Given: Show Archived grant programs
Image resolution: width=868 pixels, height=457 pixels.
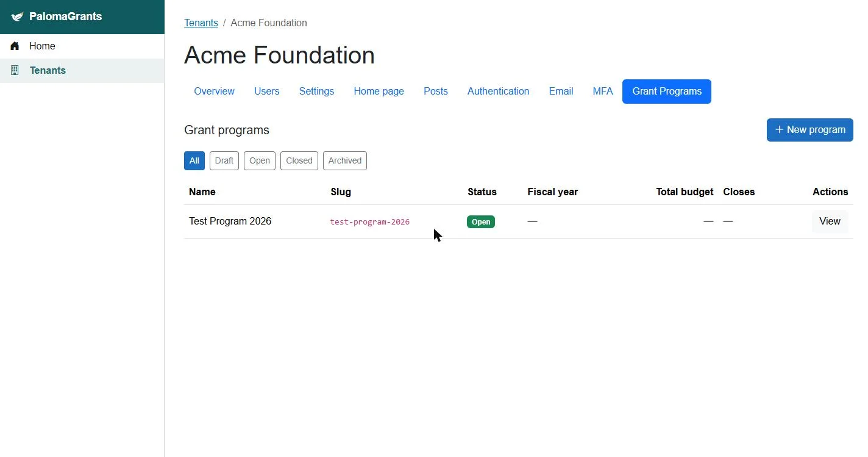Looking at the screenshot, I should tap(345, 160).
